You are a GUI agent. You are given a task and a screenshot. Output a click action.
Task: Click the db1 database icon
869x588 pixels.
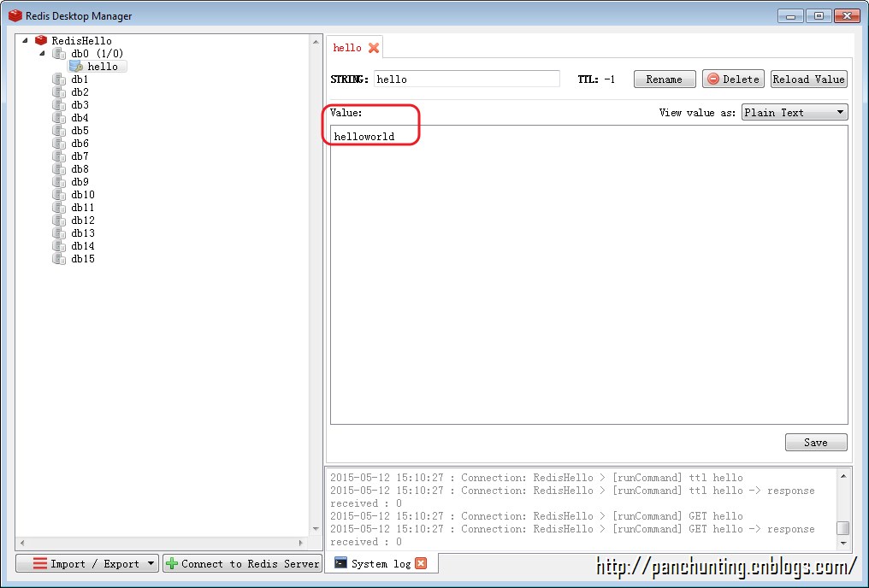pos(59,79)
